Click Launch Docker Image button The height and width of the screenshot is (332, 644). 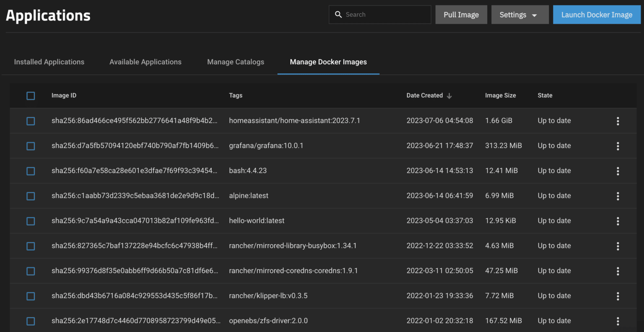click(x=597, y=15)
